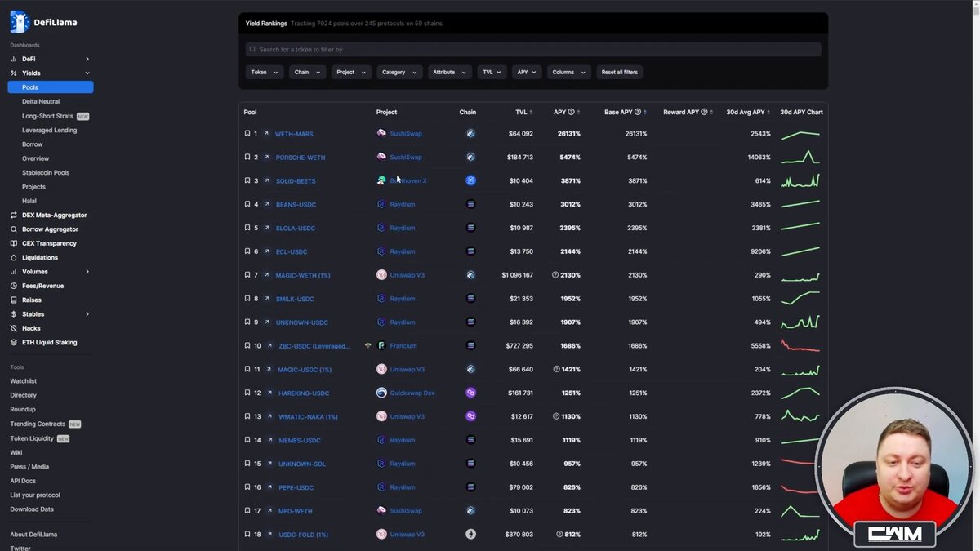Image resolution: width=980 pixels, height=551 pixels.
Task: Bookmark the ECL-USDC pool row
Action: pyautogui.click(x=247, y=251)
